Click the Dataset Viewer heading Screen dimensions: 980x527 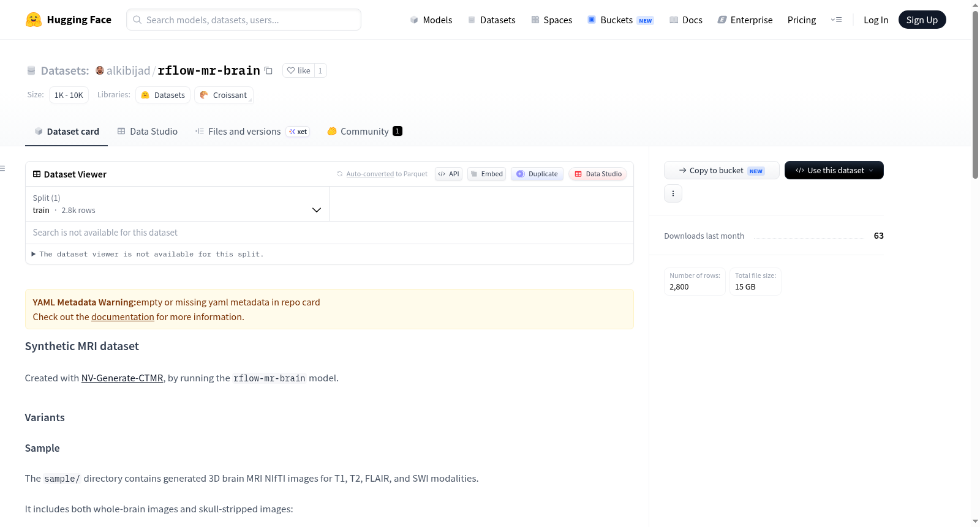click(75, 174)
